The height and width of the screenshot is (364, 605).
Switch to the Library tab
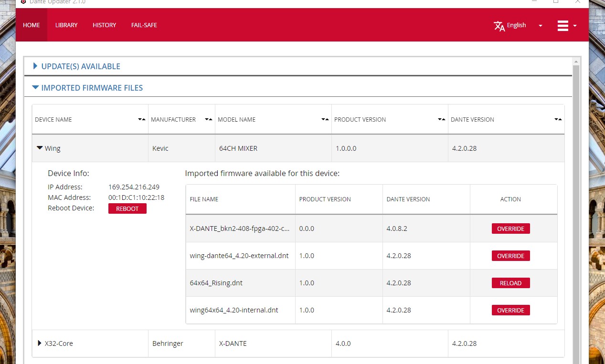(x=66, y=25)
